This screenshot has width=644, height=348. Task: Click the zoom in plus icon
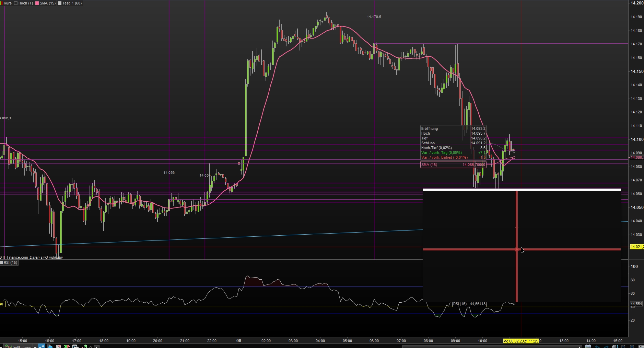coord(632,346)
